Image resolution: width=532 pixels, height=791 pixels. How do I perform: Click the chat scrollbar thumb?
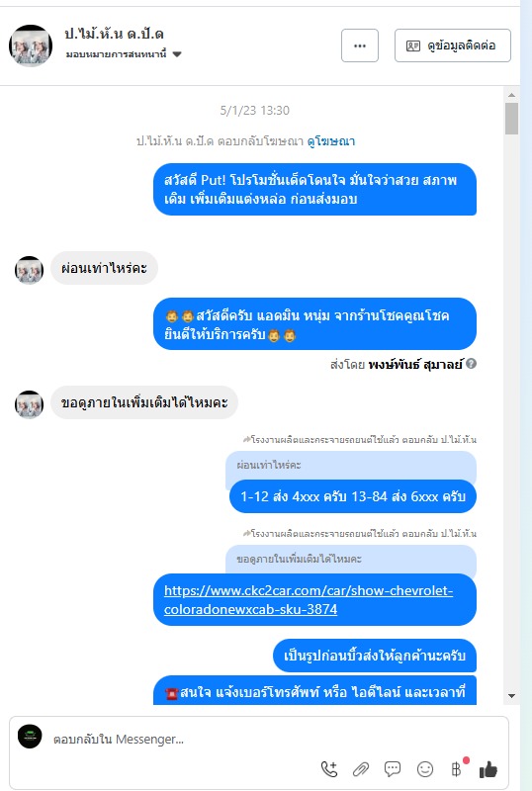pyautogui.click(x=511, y=119)
